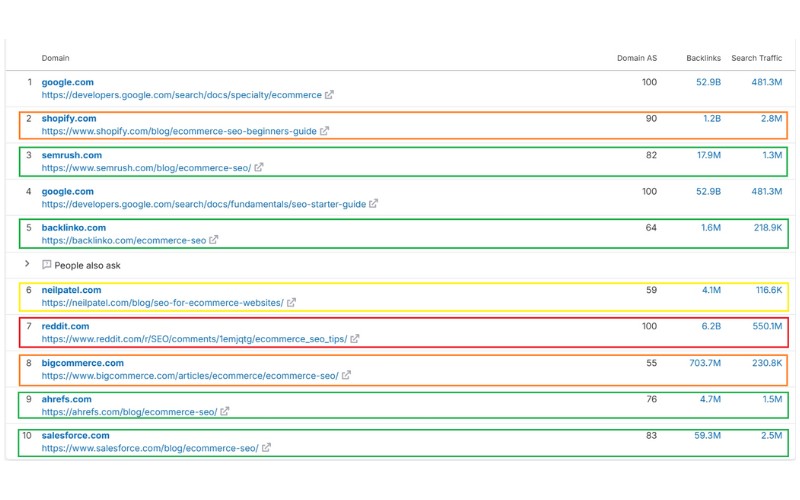
Task: Click the 2.8M search traffic for shopify.com
Action: [771, 118]
